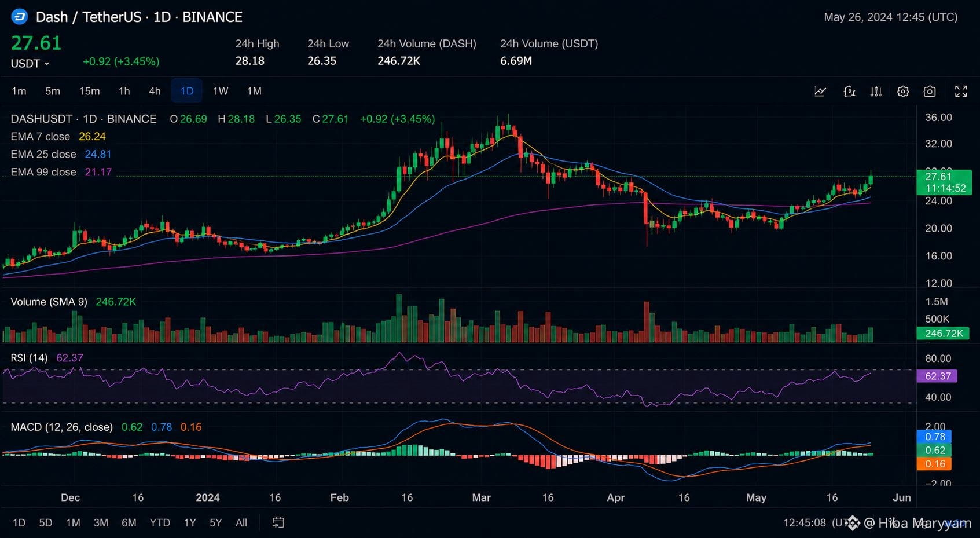980x538 pixels.
Task: Set bottom range to 6M
Action: coord(129,522)
